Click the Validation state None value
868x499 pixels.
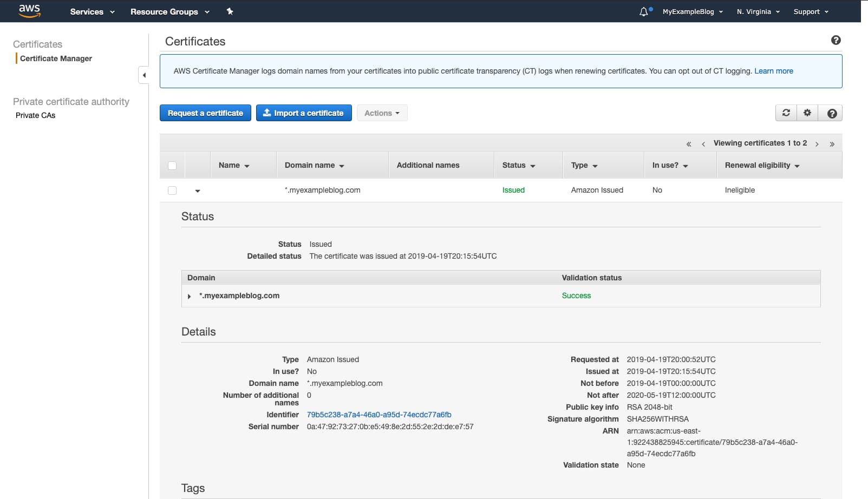click(636, 465)
